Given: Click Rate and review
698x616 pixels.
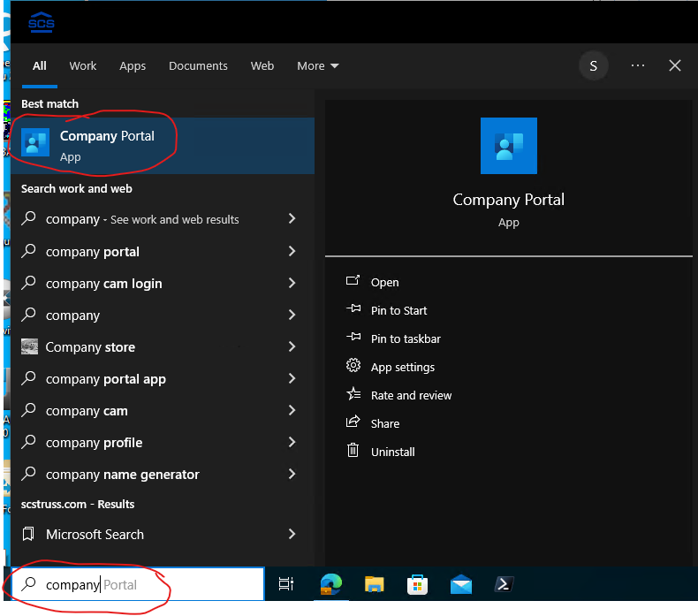Looking at the screenshot, I should coord(411,396).
